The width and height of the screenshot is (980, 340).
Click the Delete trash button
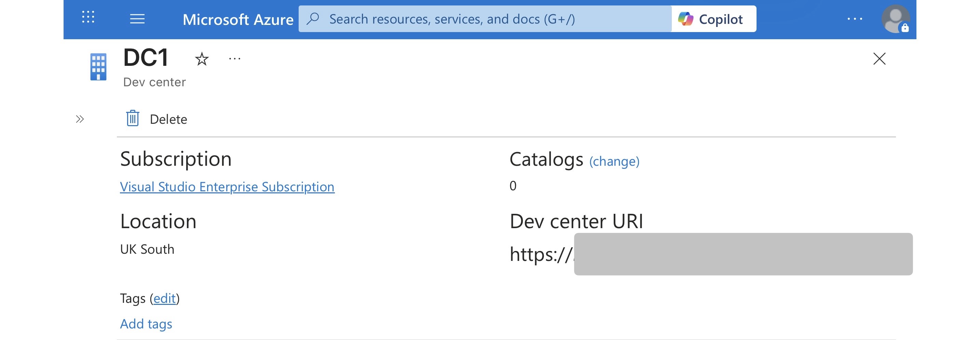pos(157,119)
